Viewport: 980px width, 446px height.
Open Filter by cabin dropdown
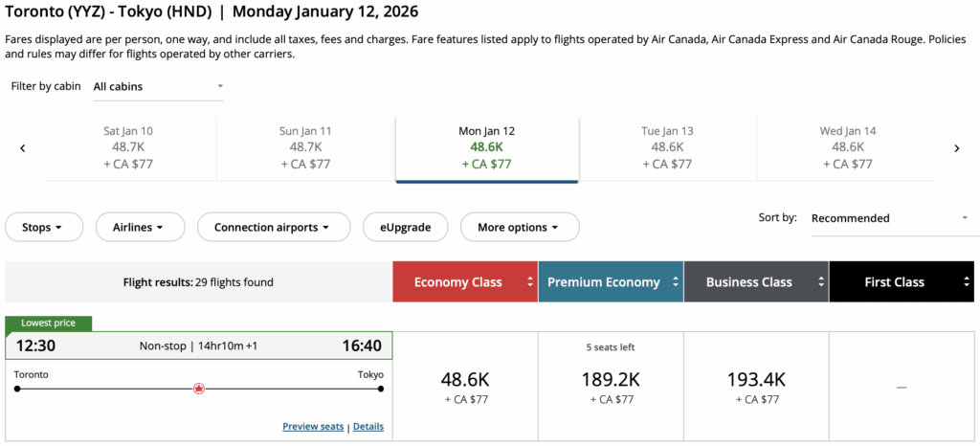pyautogui.click(x=158, y=86)
